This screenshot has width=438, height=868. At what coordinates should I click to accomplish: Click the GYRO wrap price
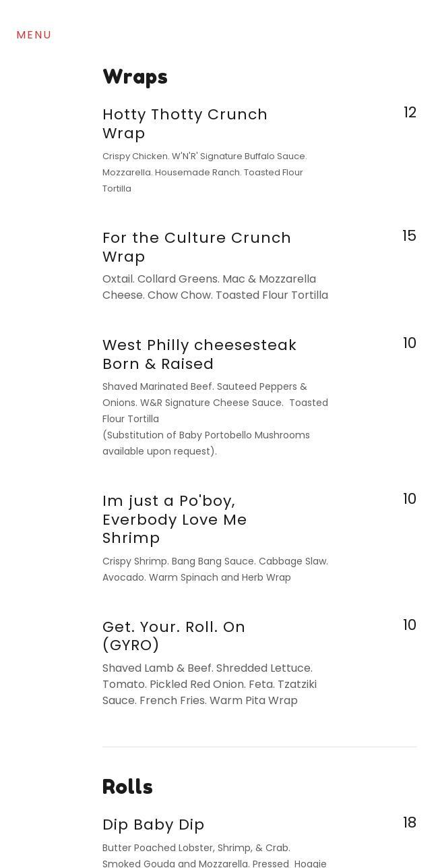(x=409, y=625)
